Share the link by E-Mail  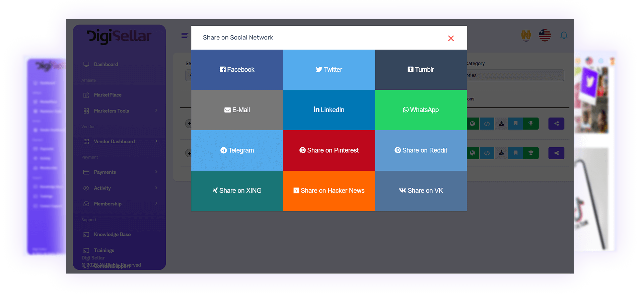[x=237, y=110]
